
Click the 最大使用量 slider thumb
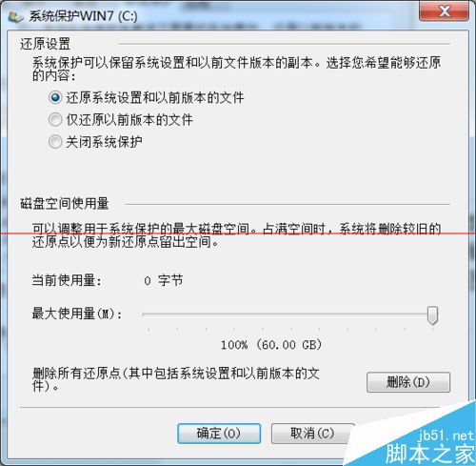coord(432,315)
